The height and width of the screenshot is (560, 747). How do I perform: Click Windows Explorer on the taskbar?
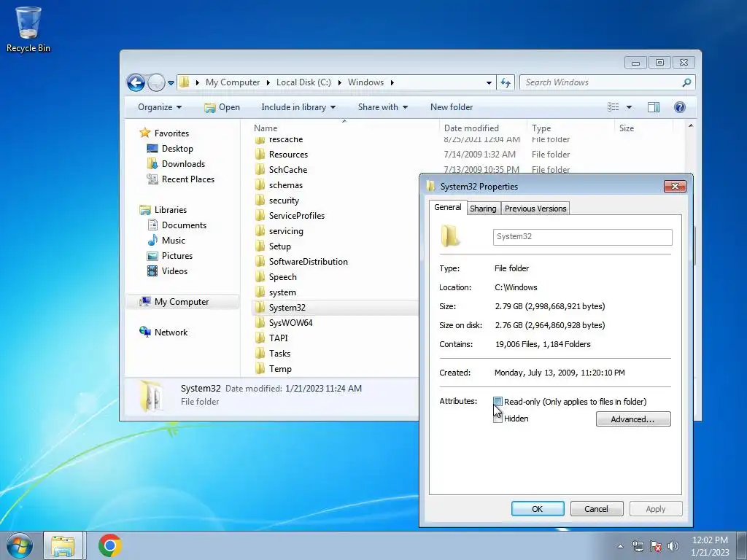[x=63, y=545]
